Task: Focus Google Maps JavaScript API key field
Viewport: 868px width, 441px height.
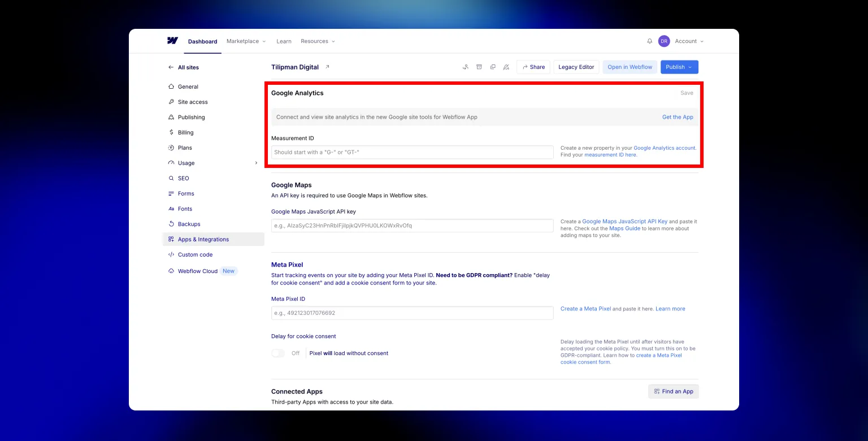Action: pos(413,226)
